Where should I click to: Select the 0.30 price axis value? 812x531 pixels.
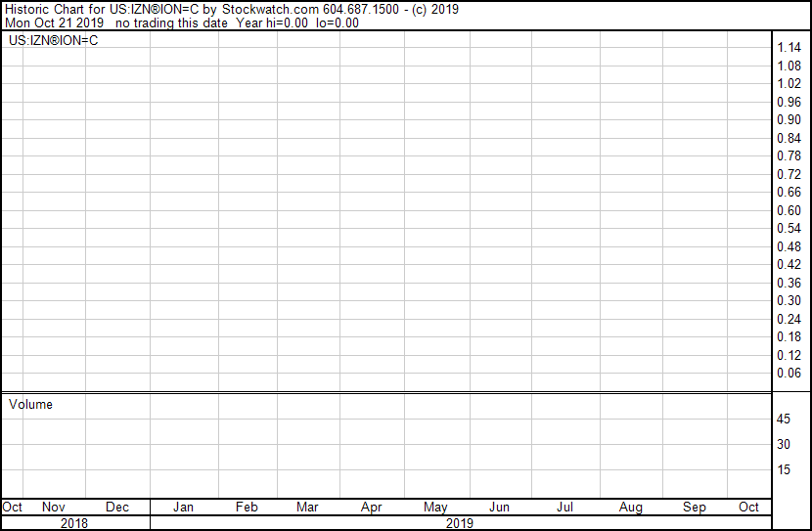pos(789,300)
